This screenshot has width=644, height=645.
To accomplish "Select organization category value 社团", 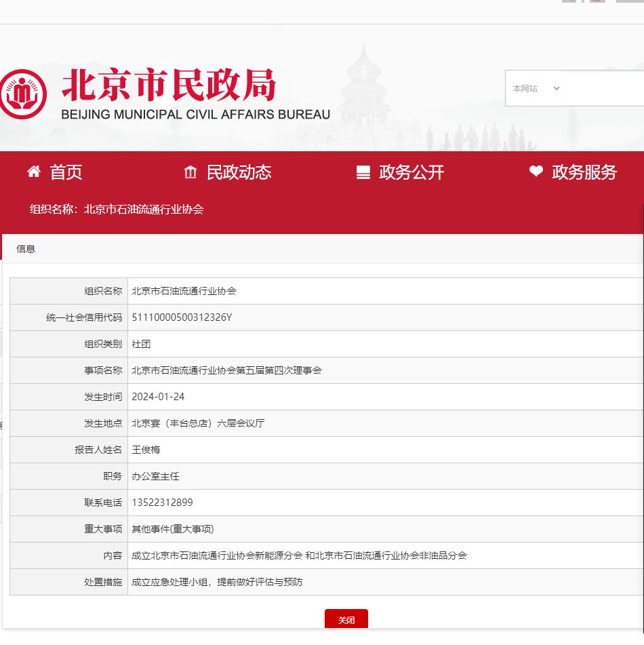I will point(141,344).
